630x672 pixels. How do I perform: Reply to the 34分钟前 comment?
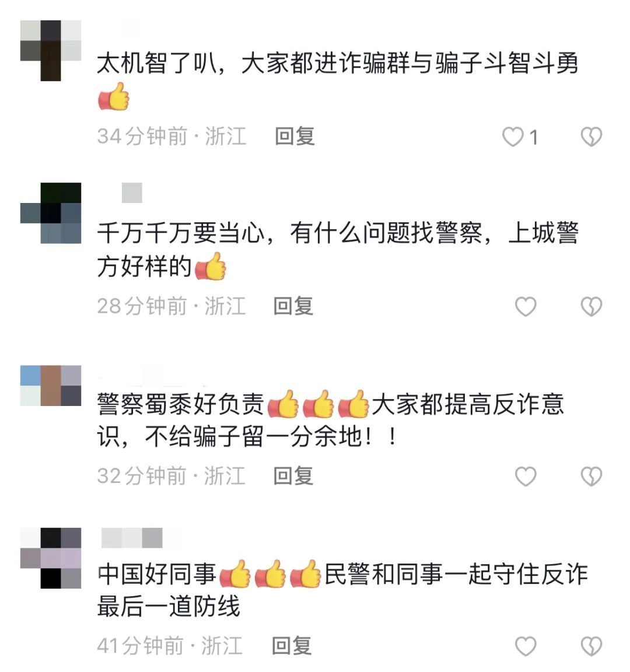tap(295, 136)
